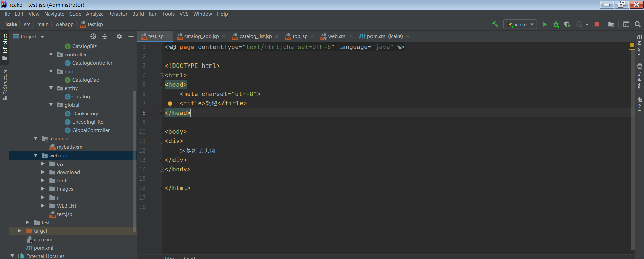Stop the running process with red square
Image resolution: width=644 pixels, height=259 pixels.
(596, 24)
